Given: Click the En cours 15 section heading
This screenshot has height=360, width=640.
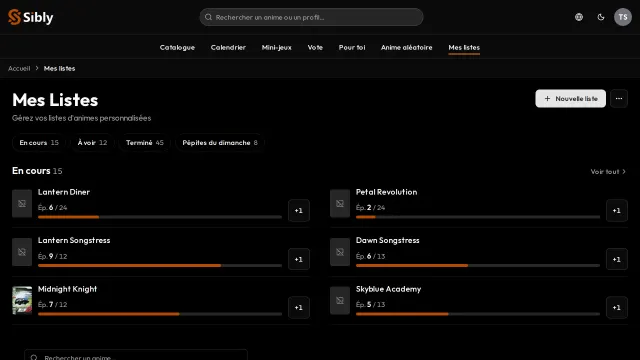Looking at the screenshot, I should [x=37, y=171].
